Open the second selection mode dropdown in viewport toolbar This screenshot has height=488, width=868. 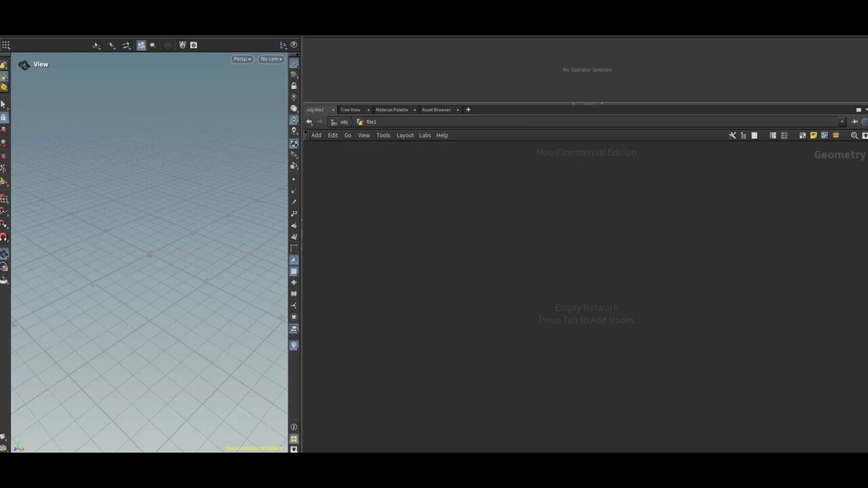pos(111,45)
